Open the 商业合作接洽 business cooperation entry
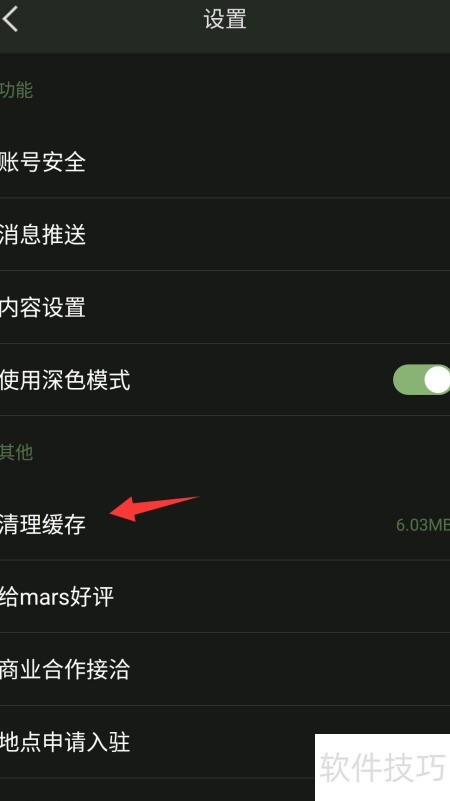Image resolution: width=450 pixels, height=801 pixels. click(225, 669)
